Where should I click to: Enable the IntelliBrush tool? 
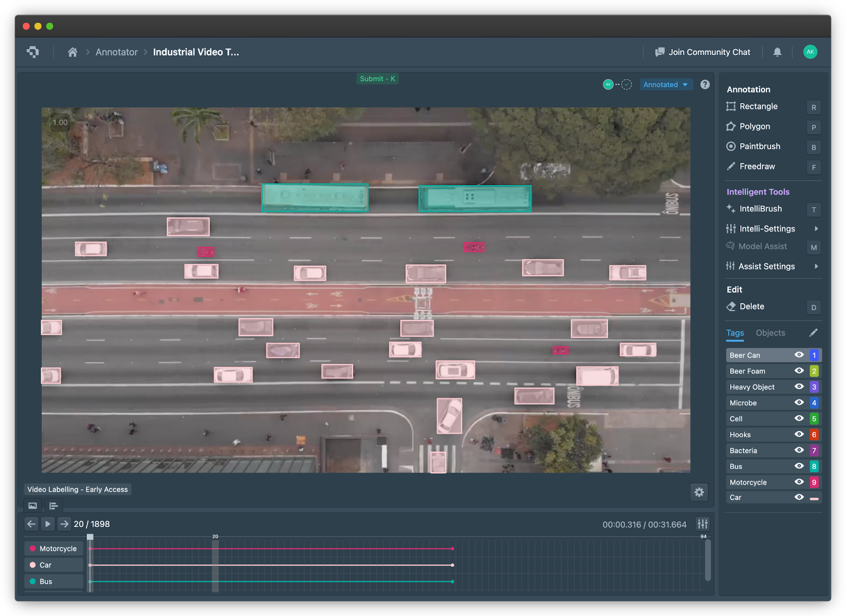pos(760,208)
